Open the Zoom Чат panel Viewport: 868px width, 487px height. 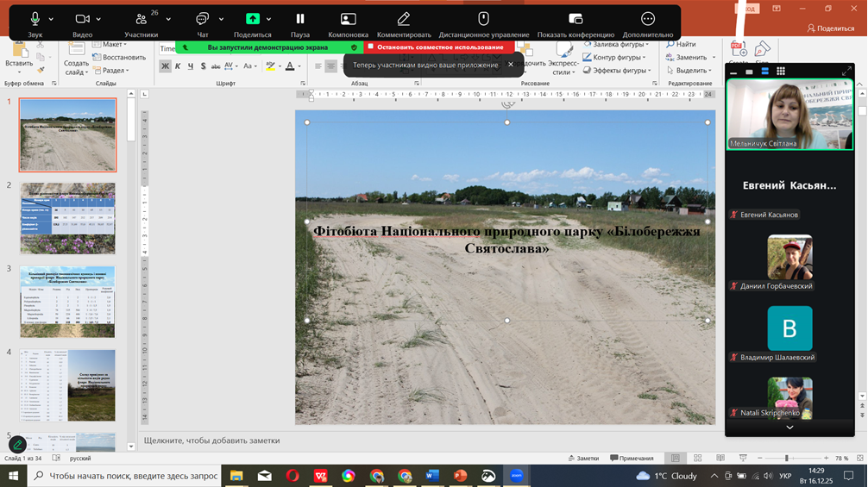click(x=202, y=23)
